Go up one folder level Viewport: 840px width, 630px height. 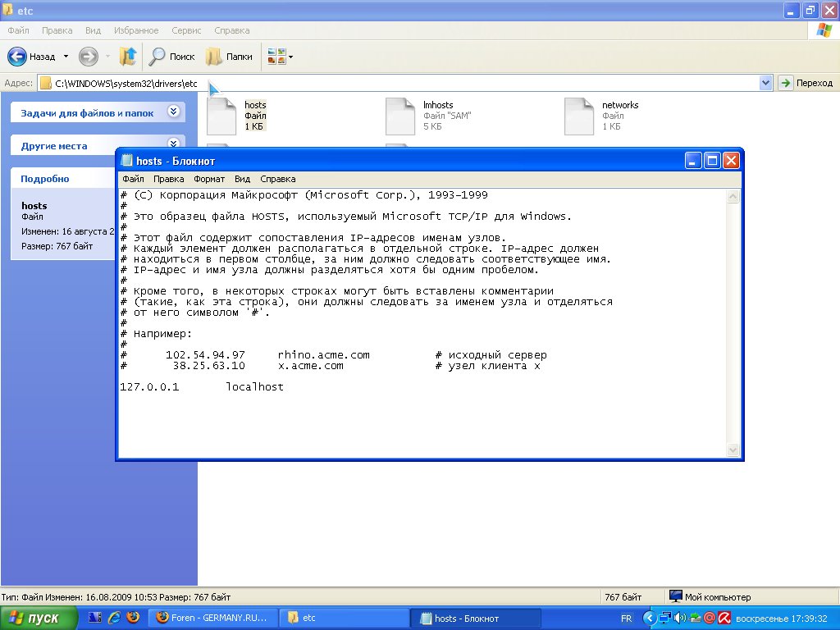click(127, 57)
